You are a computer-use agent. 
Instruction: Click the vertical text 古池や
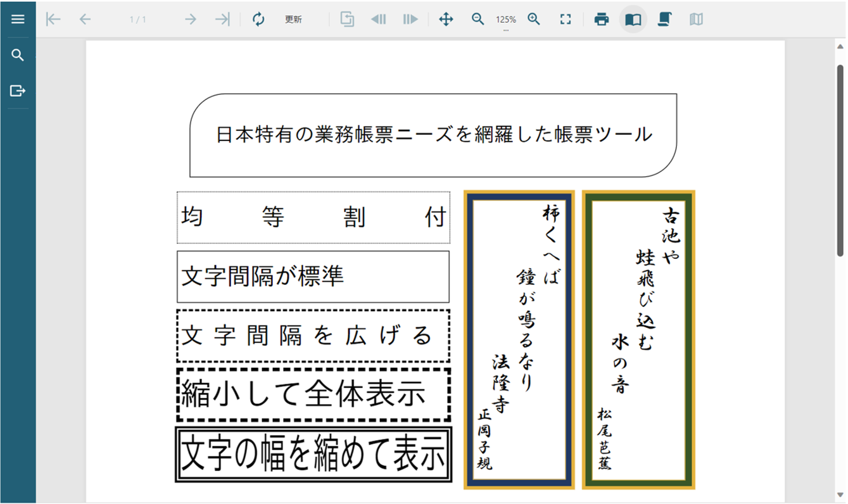671,235
